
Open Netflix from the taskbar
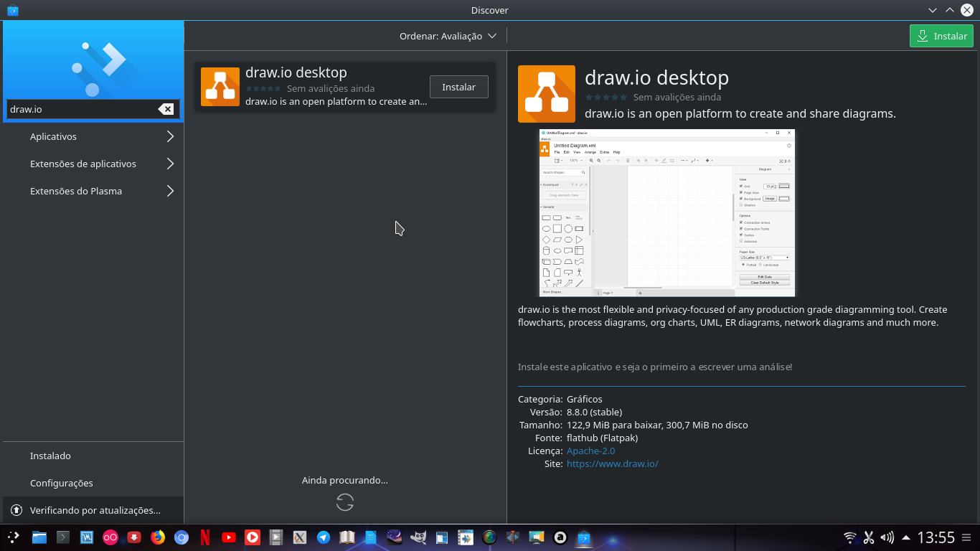204,537
